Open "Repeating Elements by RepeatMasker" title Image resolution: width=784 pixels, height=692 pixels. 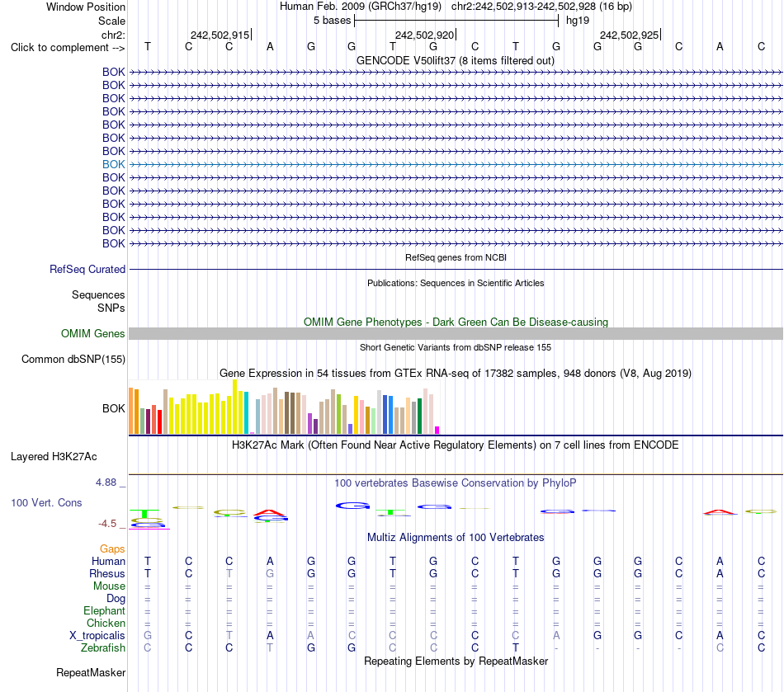pyautogui.click(x=456, y=661)
